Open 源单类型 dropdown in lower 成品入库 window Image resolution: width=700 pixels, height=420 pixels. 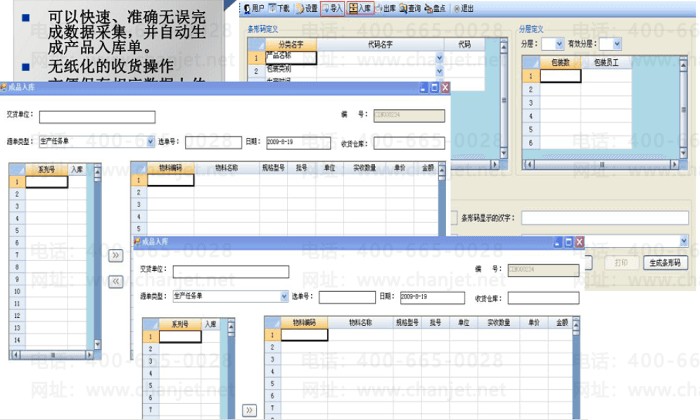(284, 296)
